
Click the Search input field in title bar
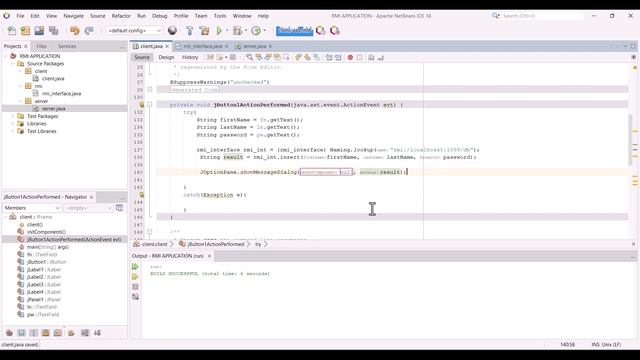542,16
